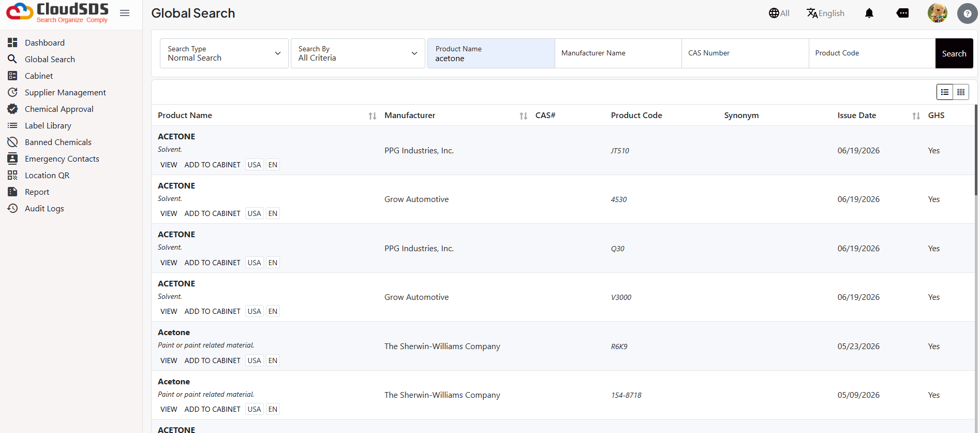Switch to grid view layout
This screenshot has height=433, width=980.
[x=961, y=92]
